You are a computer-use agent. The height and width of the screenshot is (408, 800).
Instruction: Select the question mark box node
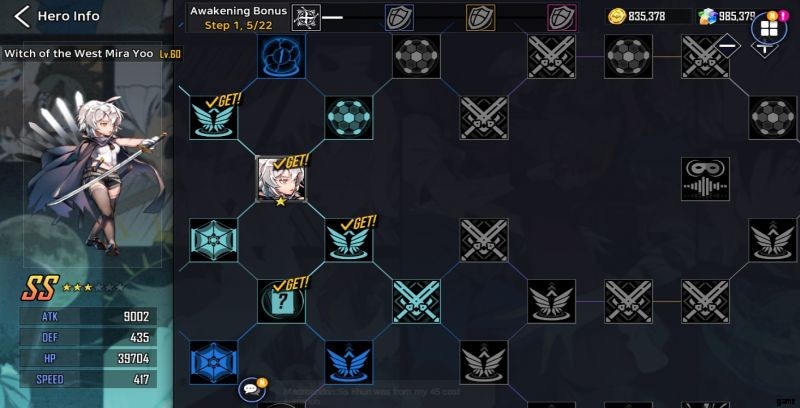coord(281,301)
